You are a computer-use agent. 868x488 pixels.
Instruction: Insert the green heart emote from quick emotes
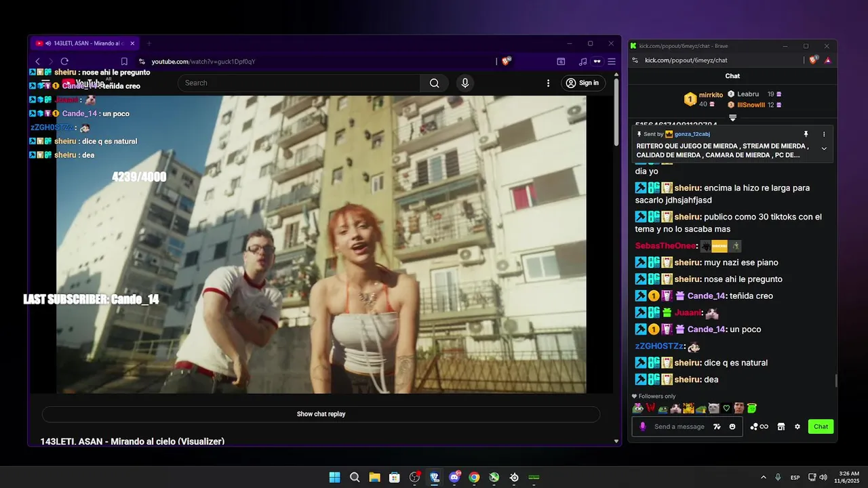[726, 408]
